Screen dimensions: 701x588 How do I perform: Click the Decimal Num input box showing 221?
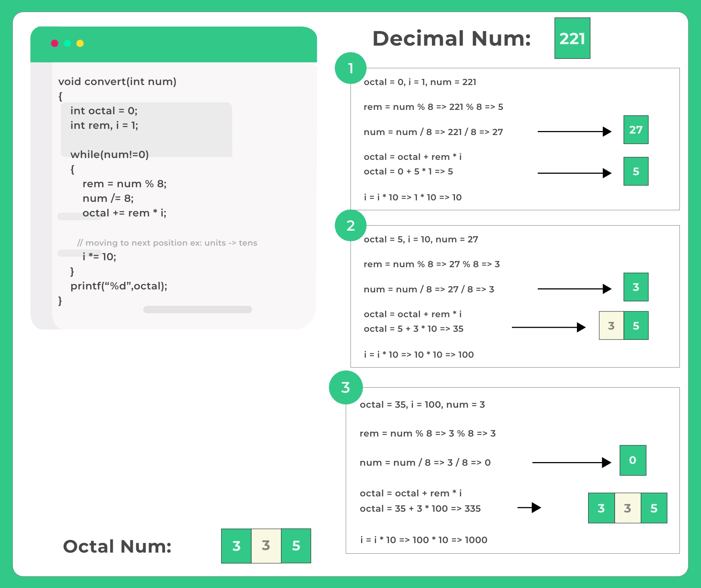[572, 38]
